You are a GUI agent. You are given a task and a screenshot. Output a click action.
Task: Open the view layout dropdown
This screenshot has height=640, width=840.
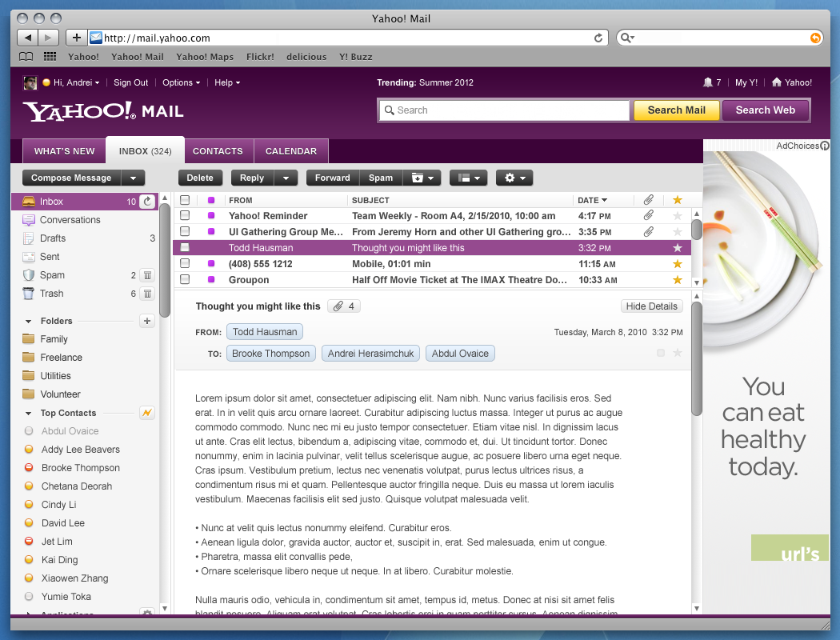tap(469, 178)
